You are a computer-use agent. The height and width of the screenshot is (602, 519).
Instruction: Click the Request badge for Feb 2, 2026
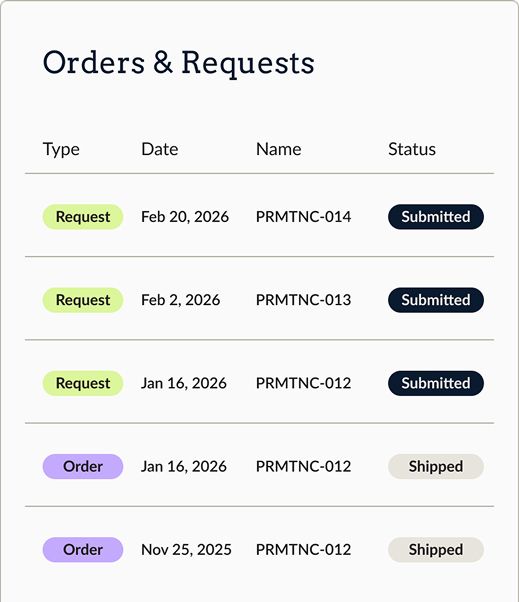pyautogui.click(x=83, y=300)
